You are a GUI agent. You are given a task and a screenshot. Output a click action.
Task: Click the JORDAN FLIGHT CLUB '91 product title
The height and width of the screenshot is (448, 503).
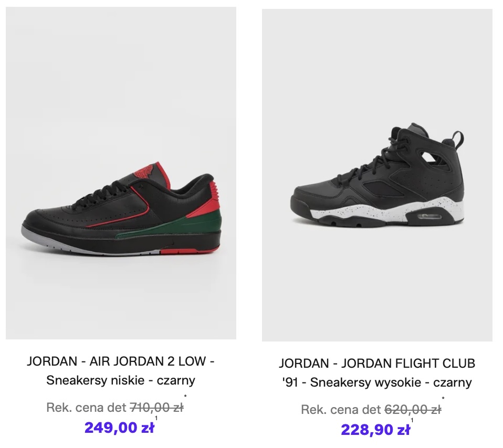377,372
